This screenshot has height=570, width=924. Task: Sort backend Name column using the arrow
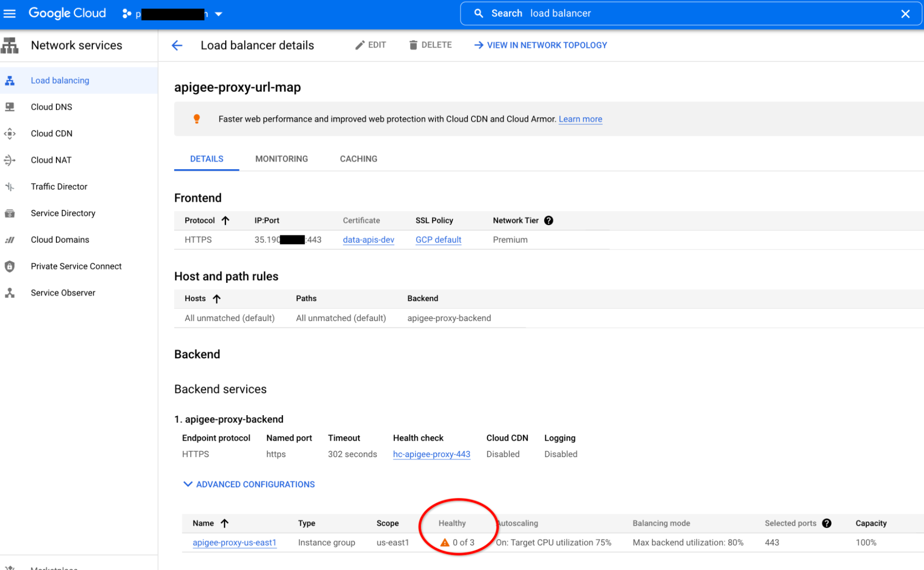(225, 523)
